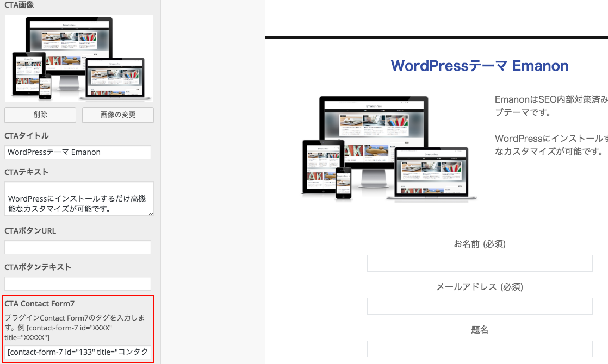Click the 画像の変更 button

coord(118,115)
